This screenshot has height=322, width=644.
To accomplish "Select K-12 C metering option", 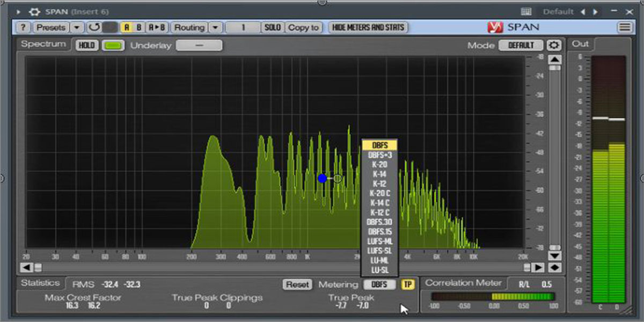I will [380, 213].
